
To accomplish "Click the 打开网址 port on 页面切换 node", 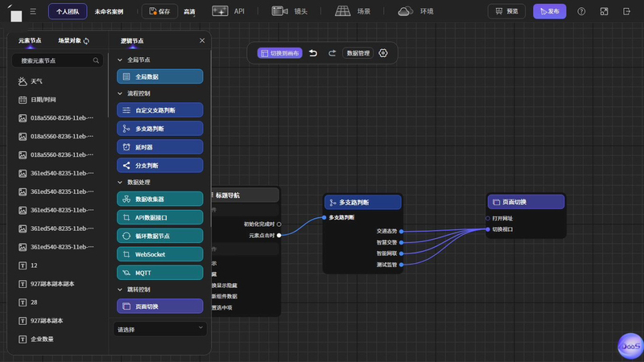I will coord(488,218).
